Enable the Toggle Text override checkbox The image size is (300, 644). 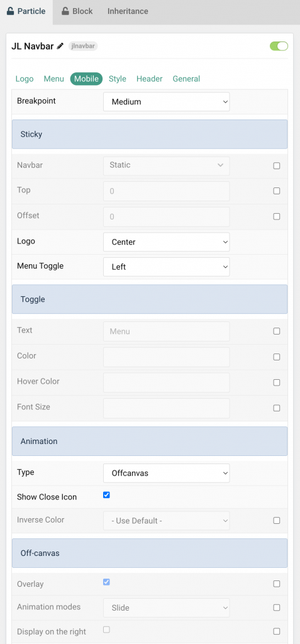(x=277, y=331)
